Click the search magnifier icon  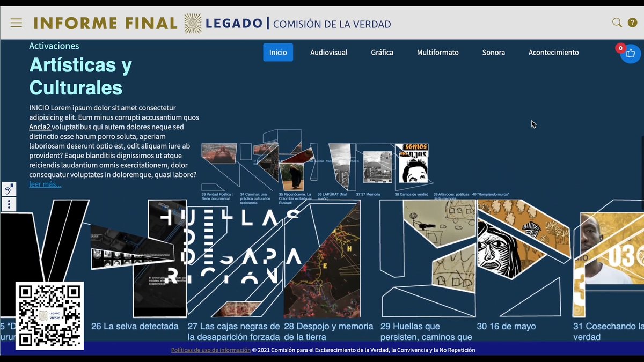617,23
